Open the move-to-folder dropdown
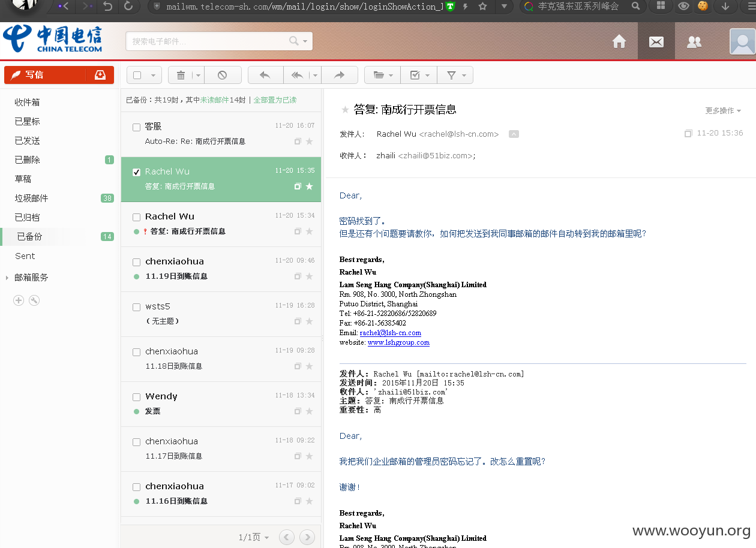 (x=382, y=75)
